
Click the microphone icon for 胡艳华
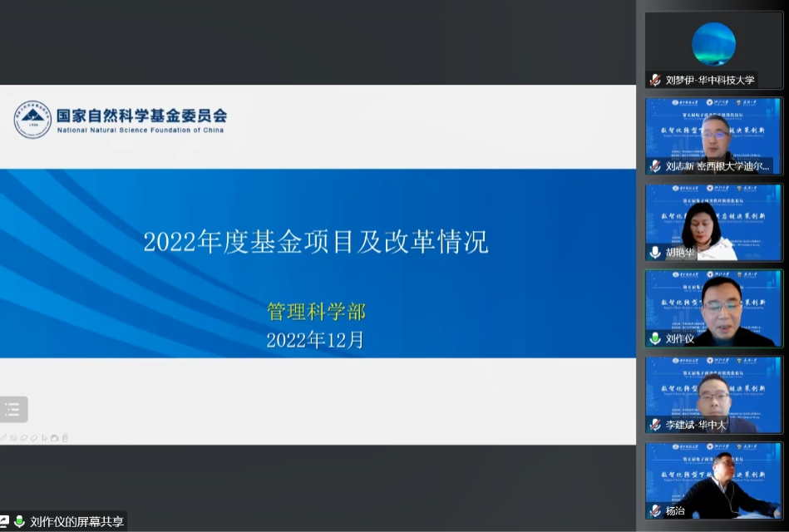[655, 252]
